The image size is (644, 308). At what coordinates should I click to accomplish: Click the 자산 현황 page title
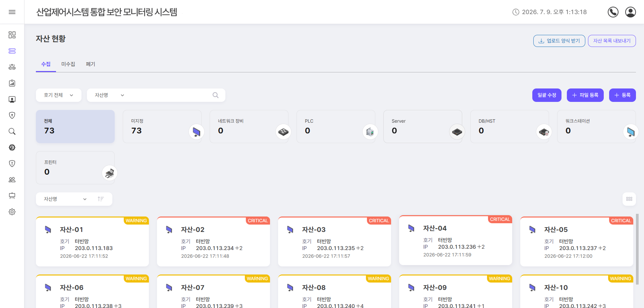[x=51, y=39]
